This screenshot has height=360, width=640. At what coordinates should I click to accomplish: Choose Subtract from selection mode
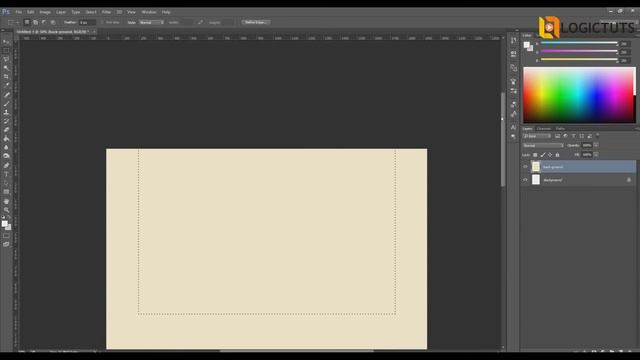44,22
